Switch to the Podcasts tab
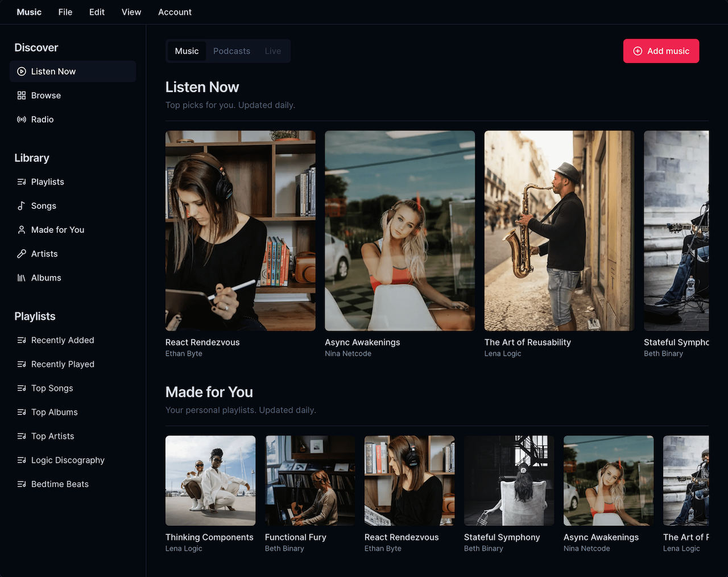Image resolution: width=728 pixels, height=577 pixels. click(x=231, y=51)
